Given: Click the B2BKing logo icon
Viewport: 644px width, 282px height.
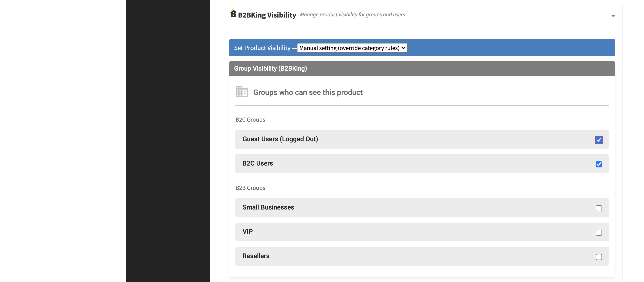Looking at the screenshot, I should 233,14.
